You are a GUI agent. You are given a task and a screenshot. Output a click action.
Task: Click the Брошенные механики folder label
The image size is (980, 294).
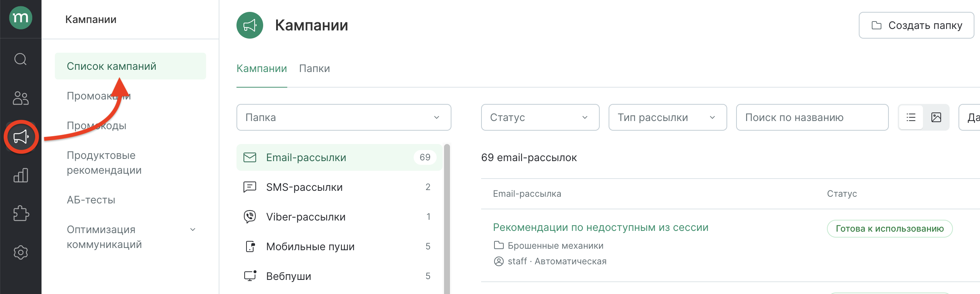(555, 245)
